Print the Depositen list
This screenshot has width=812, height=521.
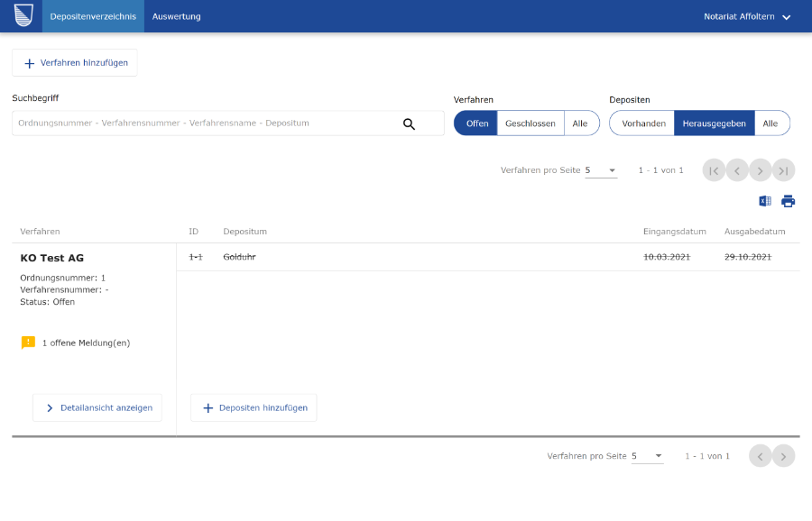789,201
